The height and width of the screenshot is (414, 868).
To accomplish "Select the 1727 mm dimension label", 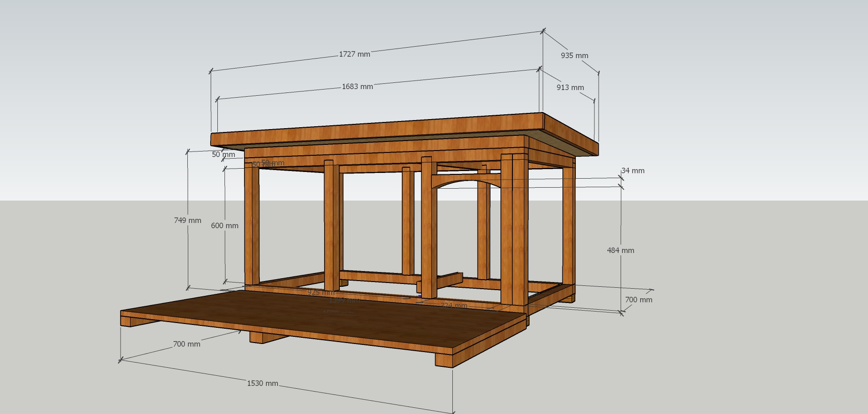I will click(355, 54).
